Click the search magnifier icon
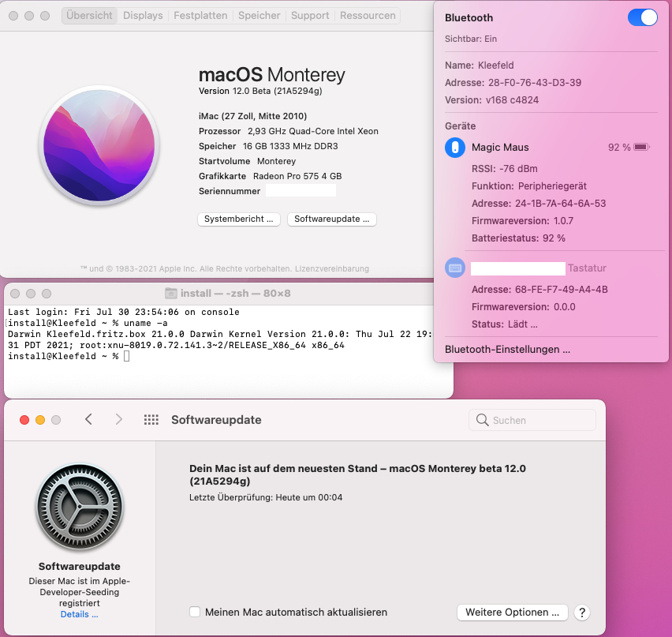Screen dimensions: 672x637 click(x=482, y=420)
